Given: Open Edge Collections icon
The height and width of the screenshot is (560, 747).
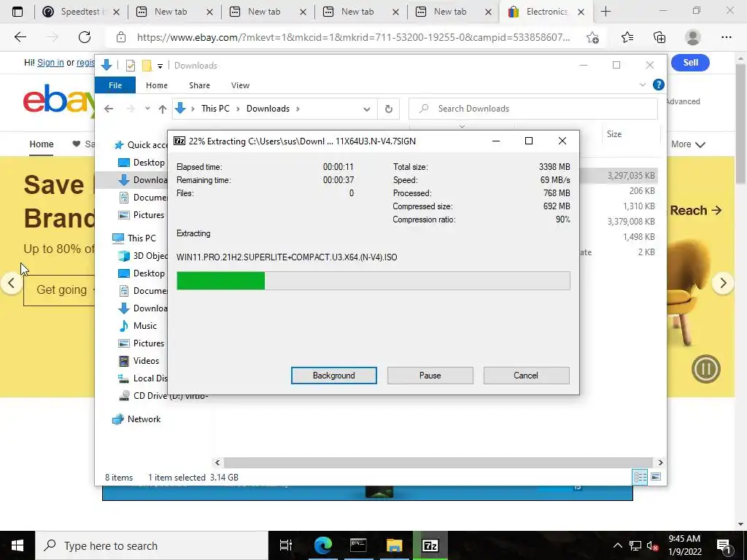Looking at the screenshot, I should [659, 37].
